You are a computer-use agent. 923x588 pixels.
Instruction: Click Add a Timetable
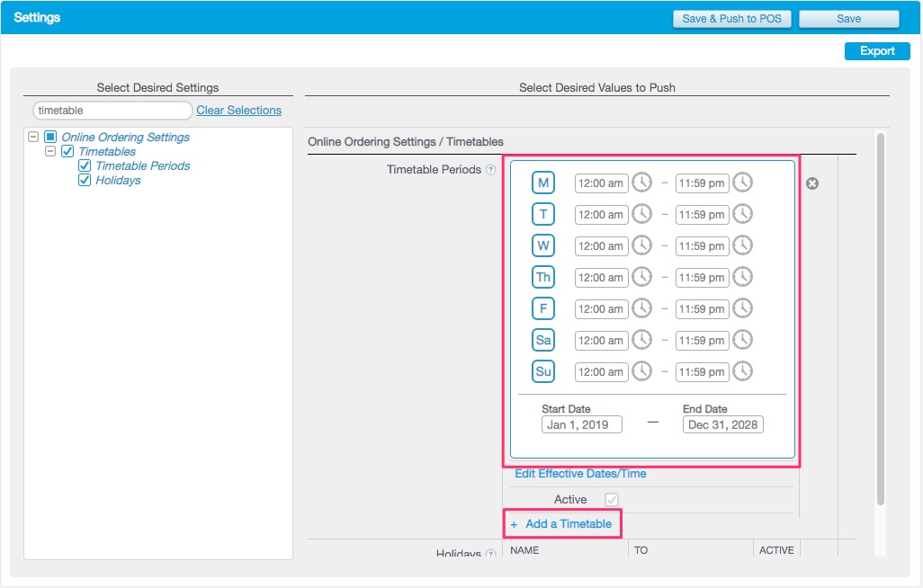562,523
